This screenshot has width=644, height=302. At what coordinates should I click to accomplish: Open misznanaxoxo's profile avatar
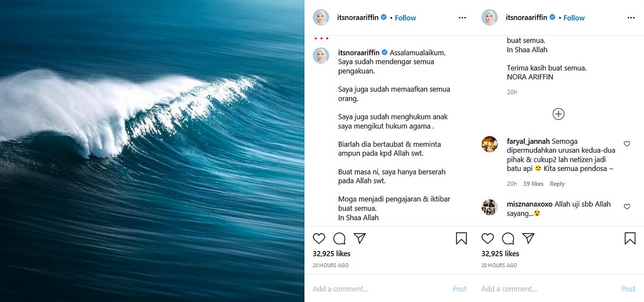point(489,207)
